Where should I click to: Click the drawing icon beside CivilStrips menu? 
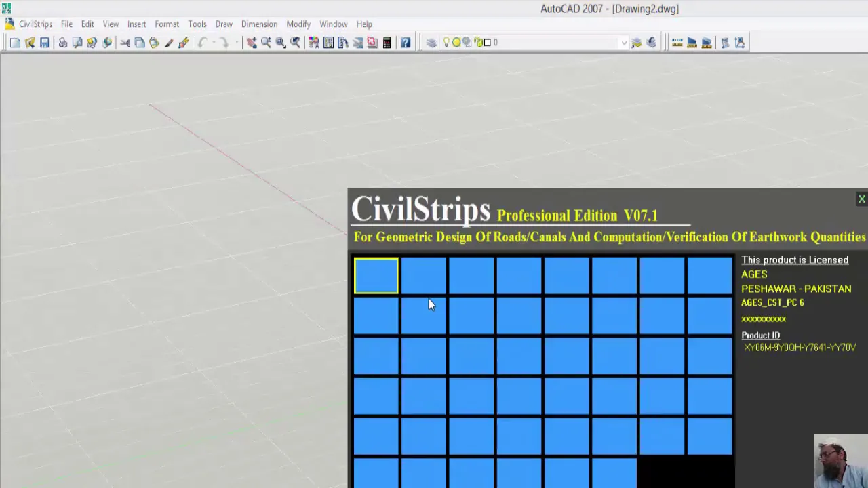pyautogui.click(x=9, y=24)
